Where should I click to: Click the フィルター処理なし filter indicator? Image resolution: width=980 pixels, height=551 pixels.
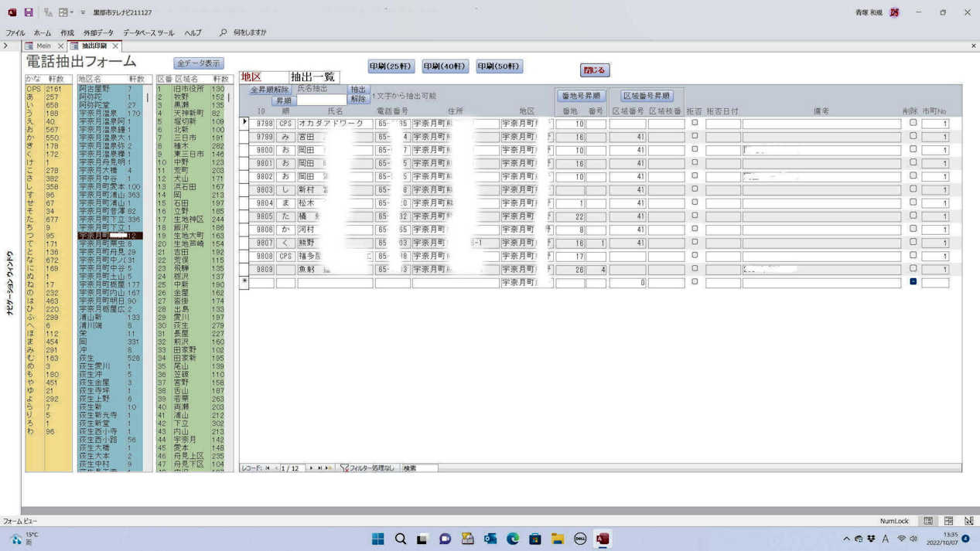368,468
